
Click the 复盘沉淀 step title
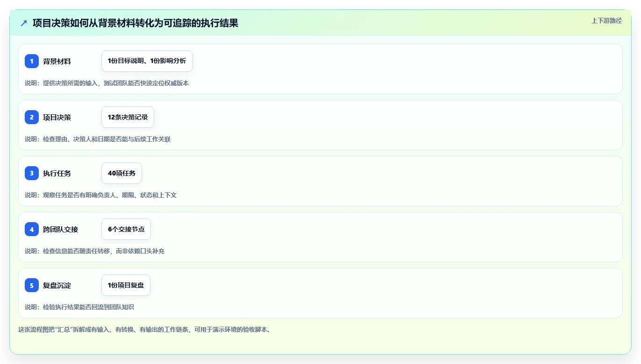click(57, 285)
